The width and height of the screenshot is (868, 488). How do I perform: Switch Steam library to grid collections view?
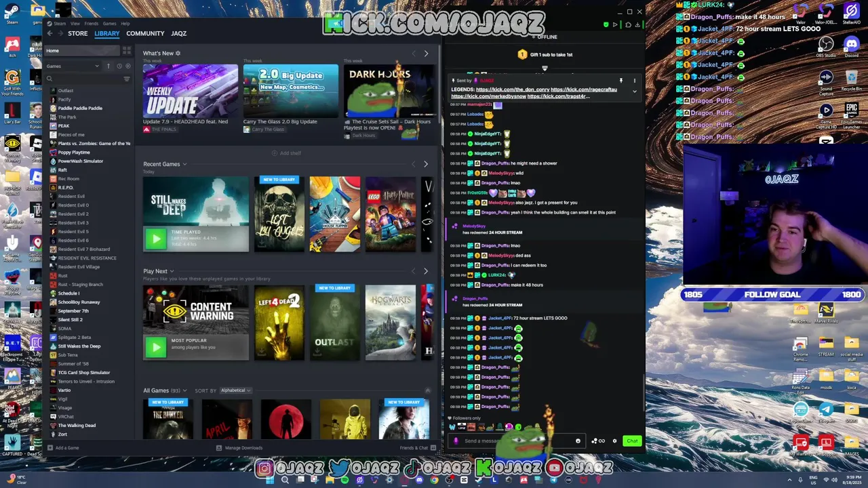pos(127,51)
